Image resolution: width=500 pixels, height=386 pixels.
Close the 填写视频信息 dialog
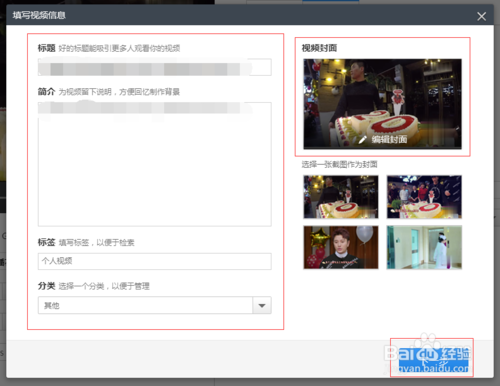point(481,16)
